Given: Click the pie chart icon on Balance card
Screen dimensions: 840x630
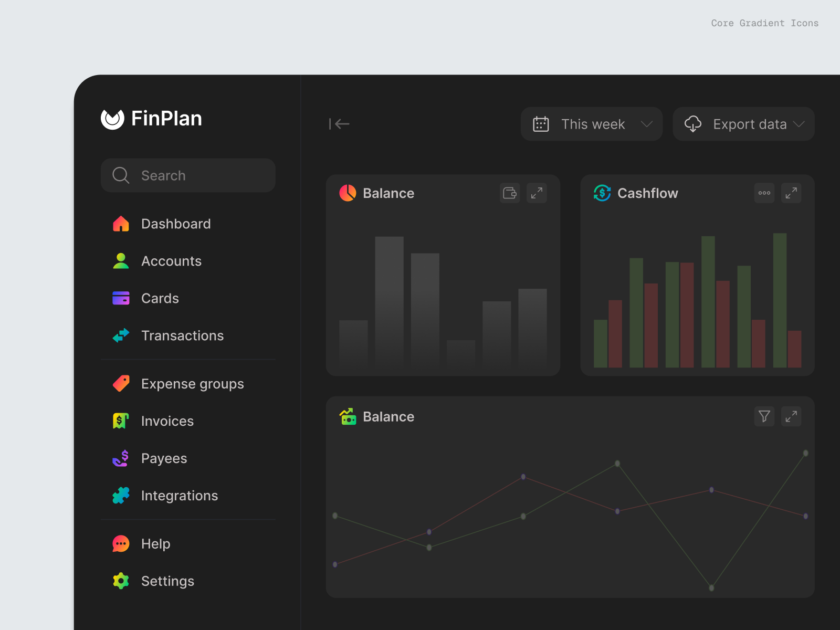Looking at the screenshot, I should tap(348, 193).
